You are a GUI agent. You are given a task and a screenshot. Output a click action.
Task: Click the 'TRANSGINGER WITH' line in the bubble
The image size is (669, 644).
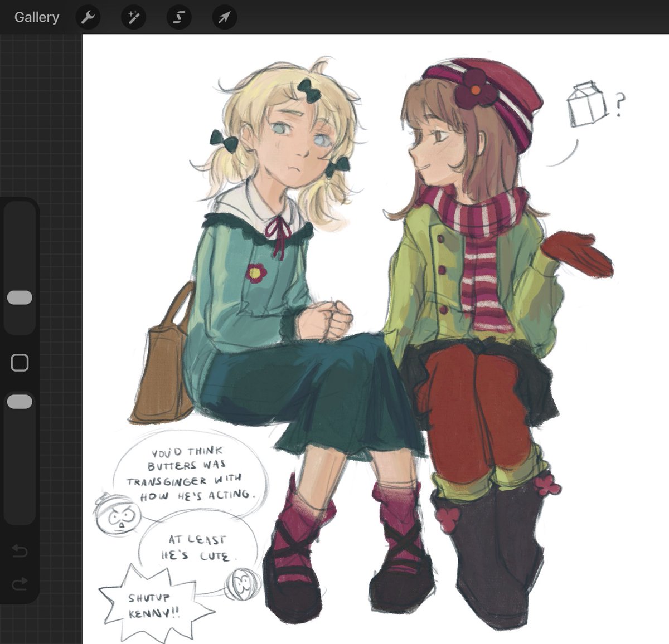pos(183,480)
